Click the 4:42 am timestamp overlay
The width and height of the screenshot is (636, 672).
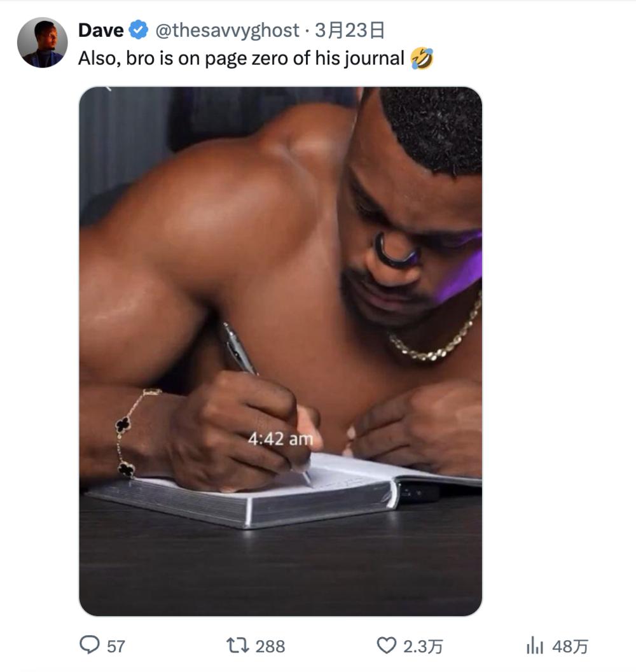(280, 439)
